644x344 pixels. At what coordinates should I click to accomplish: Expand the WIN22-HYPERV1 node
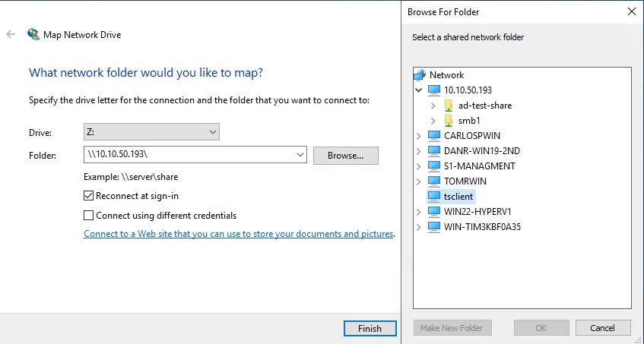(x=419, y=212)
